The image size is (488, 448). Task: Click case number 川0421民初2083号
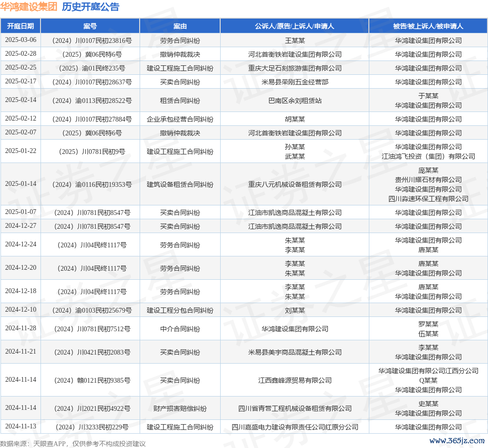tap(92, 352)
